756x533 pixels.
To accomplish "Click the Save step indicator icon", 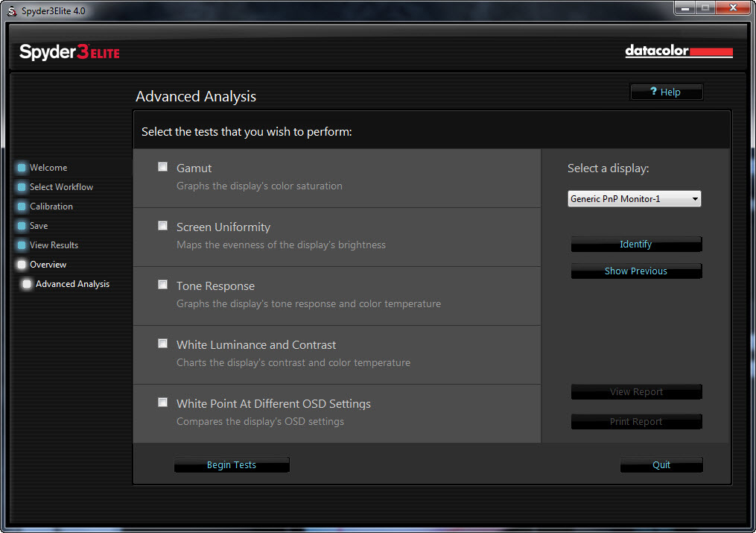I will point(22,226).
